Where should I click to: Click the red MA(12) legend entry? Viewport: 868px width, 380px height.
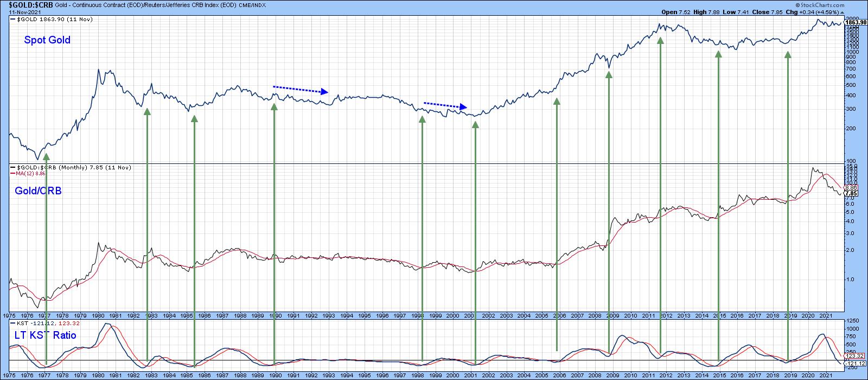tap(25, 174)
